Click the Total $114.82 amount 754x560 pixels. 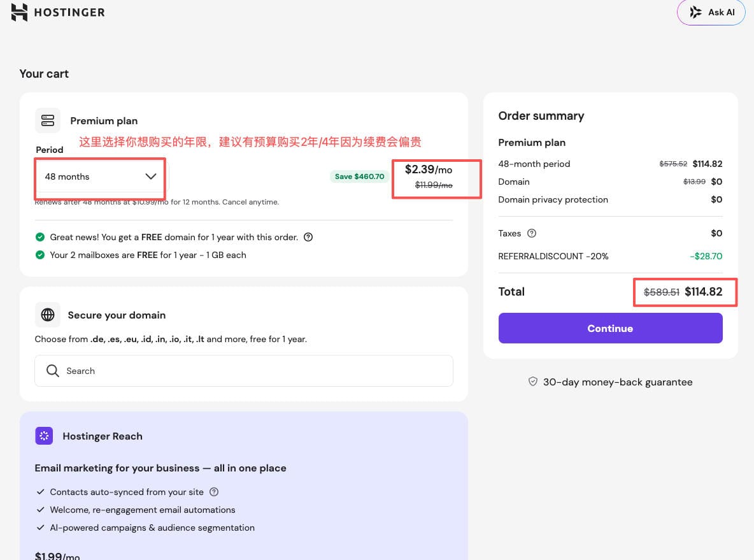tap(704, 292)
